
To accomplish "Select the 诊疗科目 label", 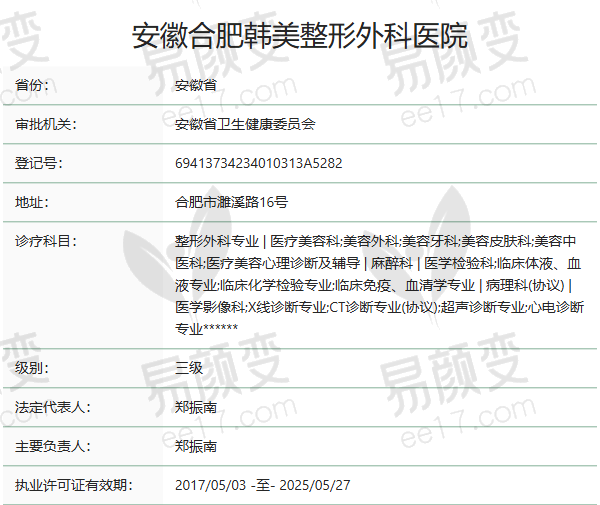I will (46, 241).
